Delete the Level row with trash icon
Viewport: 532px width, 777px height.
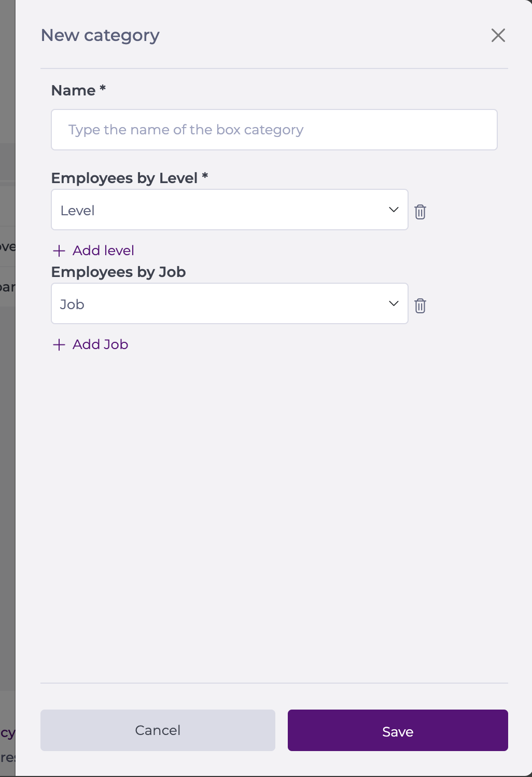pyautogui.click(x=420, y=212)
